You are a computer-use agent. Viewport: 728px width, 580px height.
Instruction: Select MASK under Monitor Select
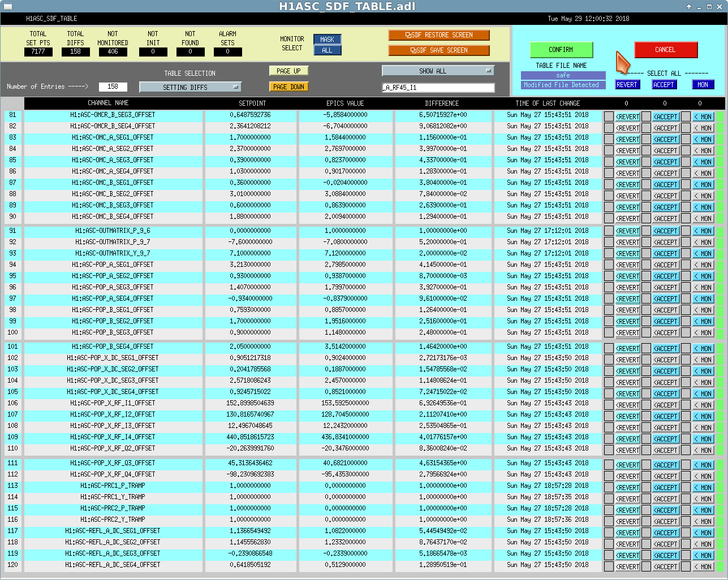click(327, 40)
